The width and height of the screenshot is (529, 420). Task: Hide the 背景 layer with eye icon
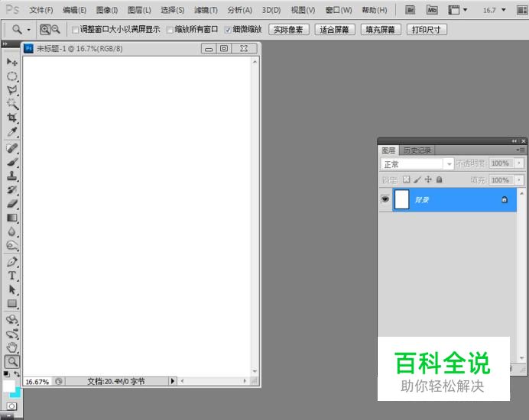tap(385, 199)
